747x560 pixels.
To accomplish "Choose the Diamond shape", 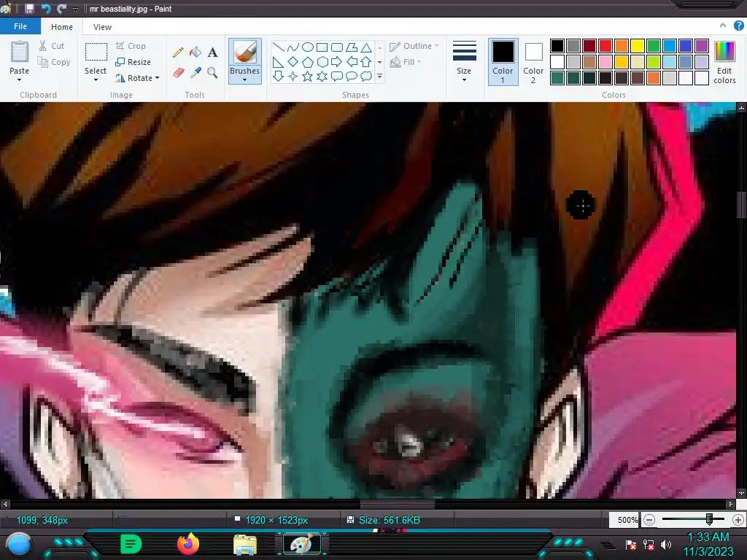I will (293, 62).
